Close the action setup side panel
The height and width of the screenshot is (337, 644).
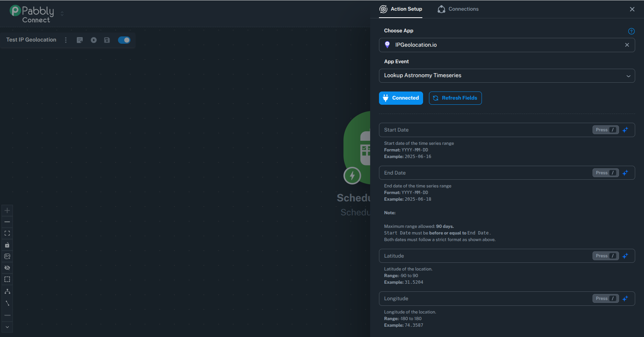(x=632, y=9)
